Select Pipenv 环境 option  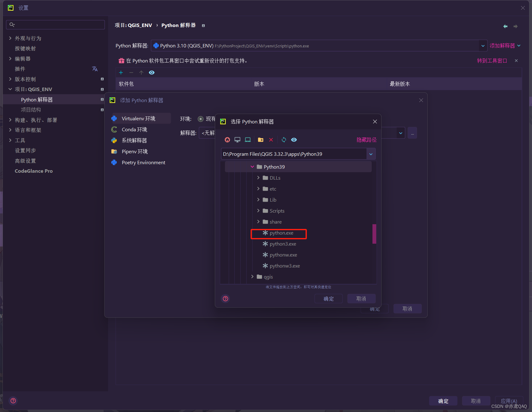click(x=141, y=151)
